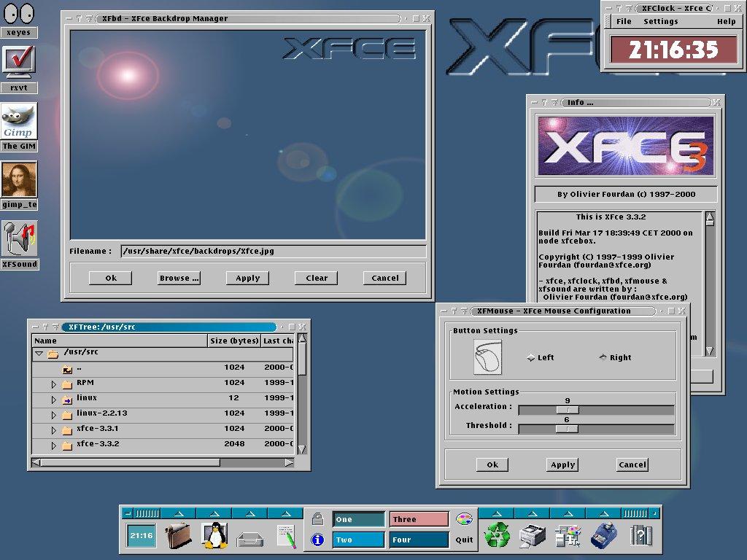Click XFTree horizontal scrollbar right arrow
Screen dimensions: 747x560
pyautogui.click(x=289, y=462)
